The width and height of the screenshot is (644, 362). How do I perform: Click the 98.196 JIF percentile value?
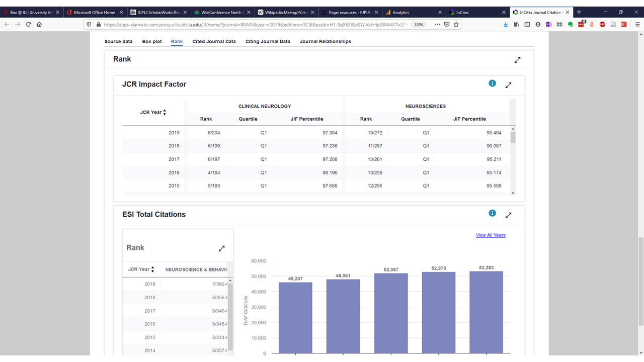[330, 172]
